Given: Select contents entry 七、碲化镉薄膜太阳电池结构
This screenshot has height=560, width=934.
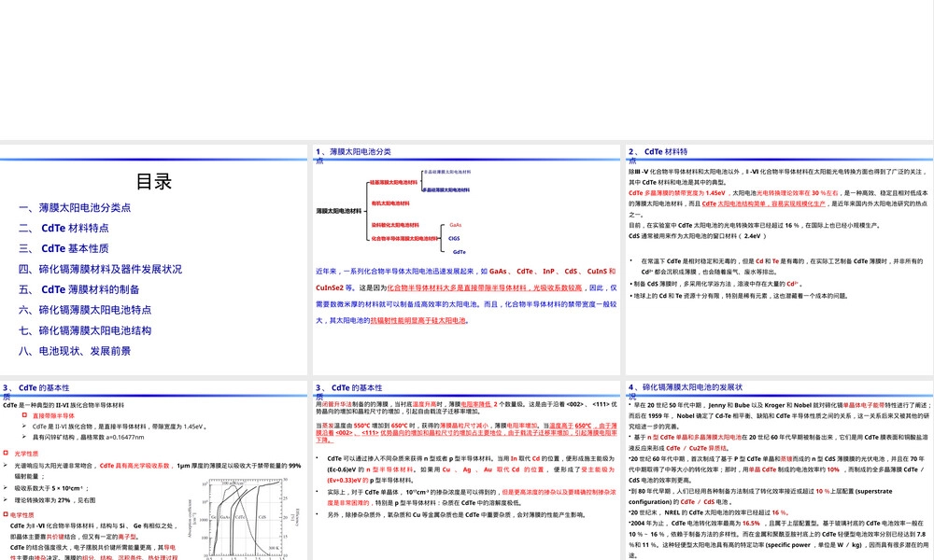Looking at the screenshot, I should [85, 330].
